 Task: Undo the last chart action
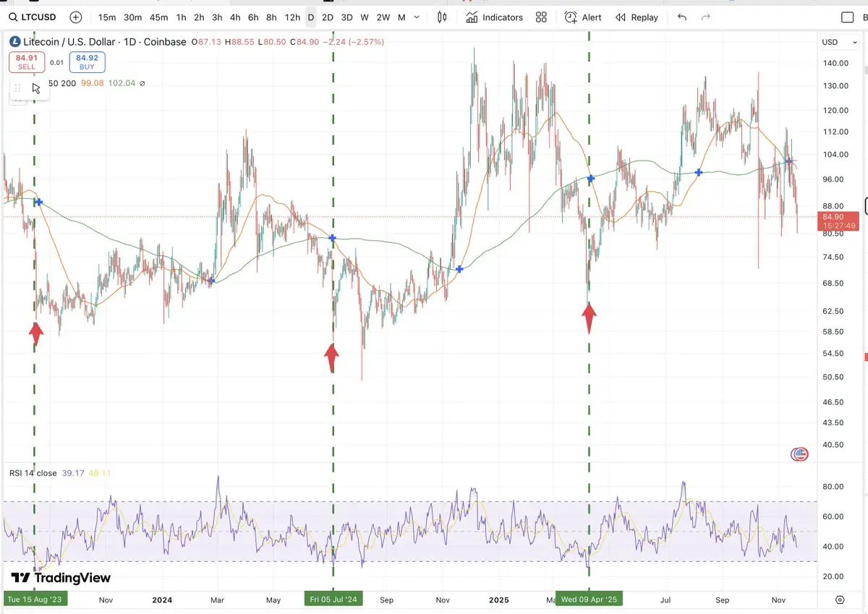tap(682, 17)
